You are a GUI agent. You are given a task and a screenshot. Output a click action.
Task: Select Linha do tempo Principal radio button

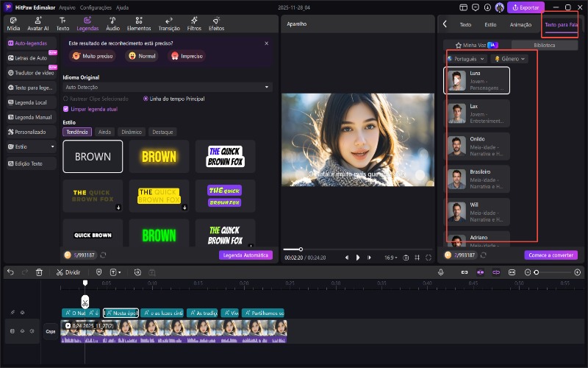[146, 98]
